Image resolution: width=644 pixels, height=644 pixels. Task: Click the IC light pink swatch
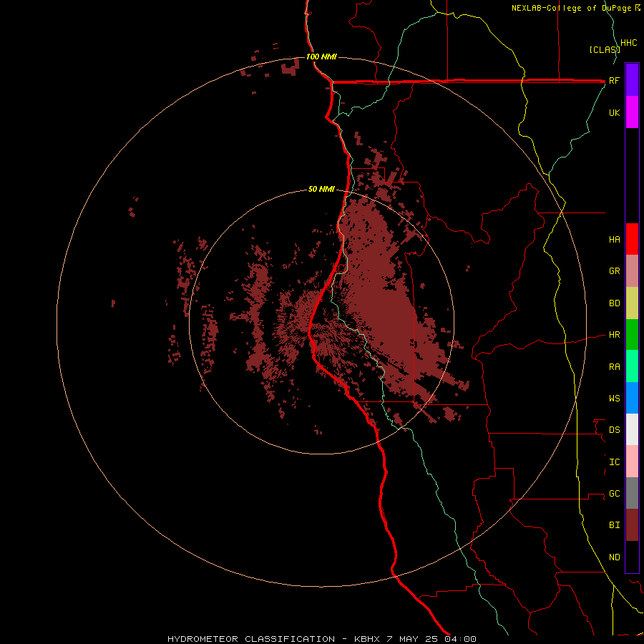(x=632, y=462)
